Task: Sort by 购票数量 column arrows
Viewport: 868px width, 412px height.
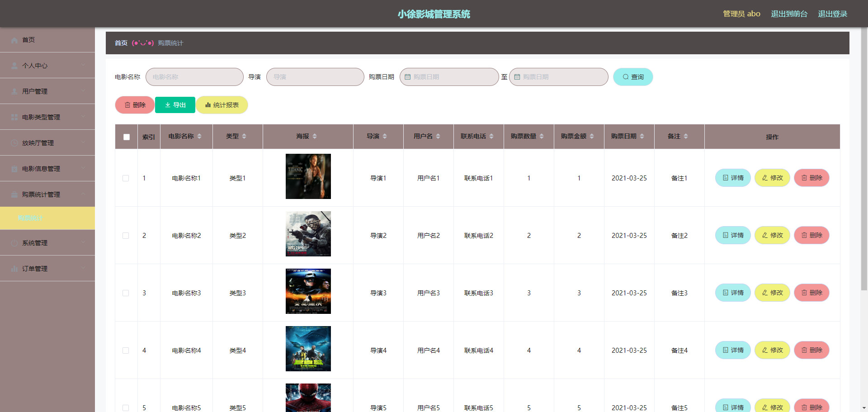Action: pos(542,136)
